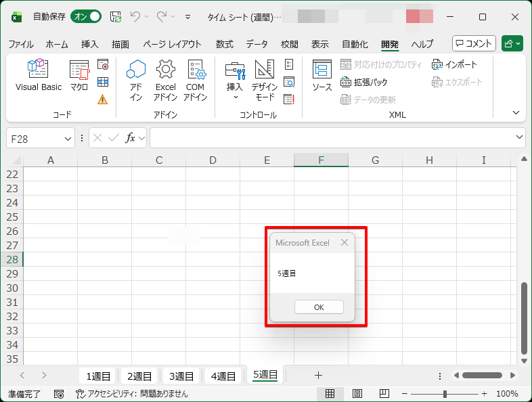Switch to the Page Layout (ページ レイアウト) tab

click(x=172, y=44)
